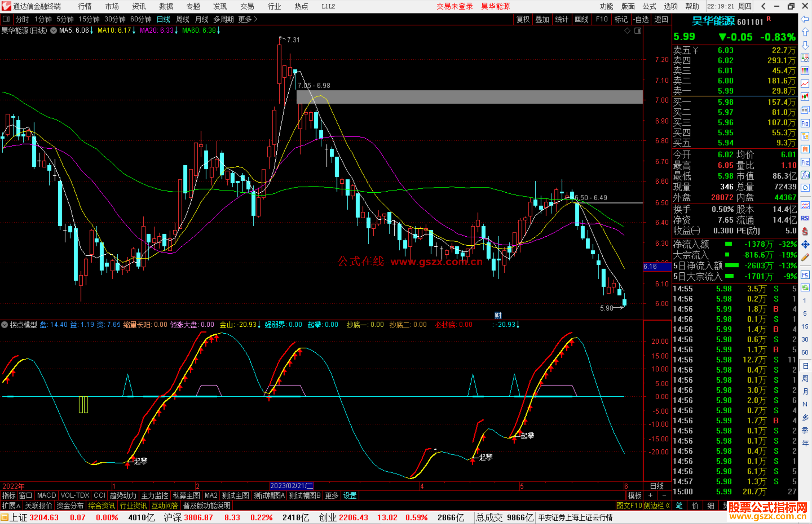Click the MACD indicator button
The width and height of the screenshot is (812, 524).
47,495
